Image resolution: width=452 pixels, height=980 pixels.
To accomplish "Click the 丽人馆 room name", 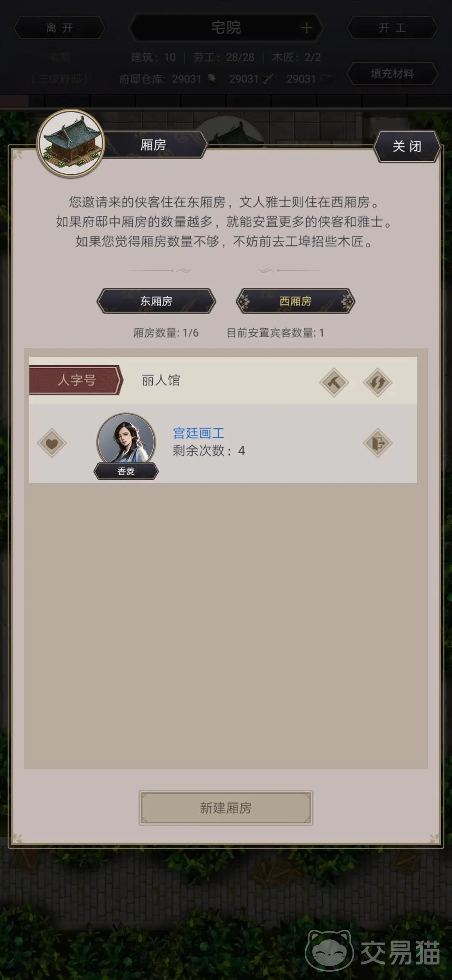I will pyautogui.click(x=161, y=380).
